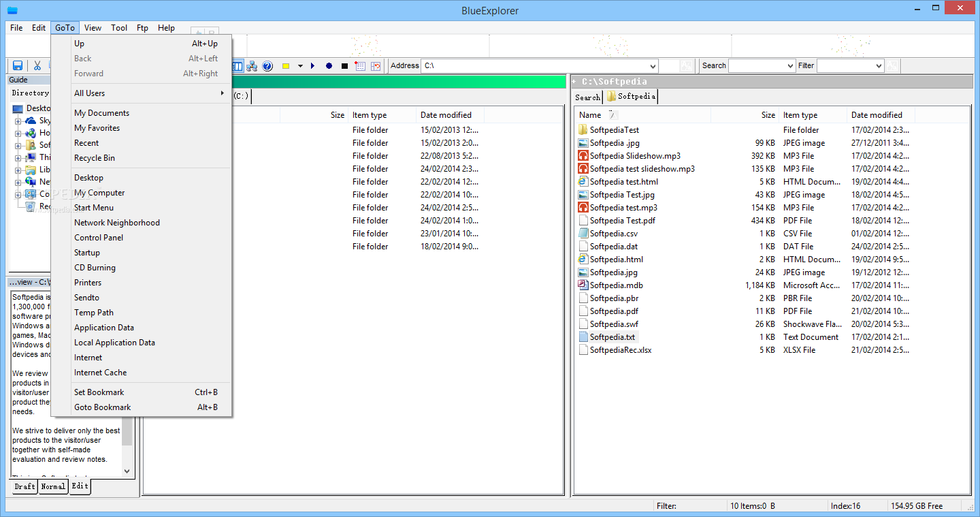980x517 pixels.
Task: Sort right pane by Name column header
Action: pyautogui.click(x=642, y=115)
